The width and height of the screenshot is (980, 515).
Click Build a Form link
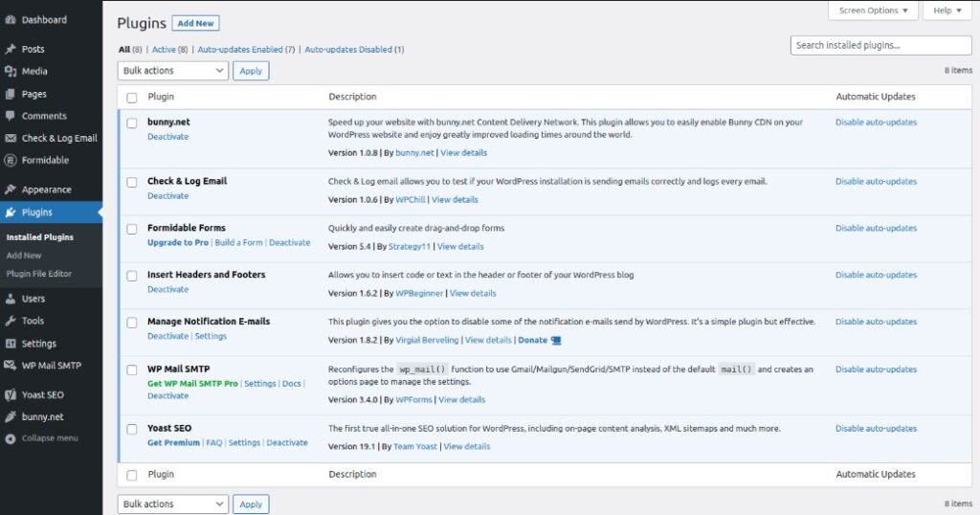tap(238, 242)
